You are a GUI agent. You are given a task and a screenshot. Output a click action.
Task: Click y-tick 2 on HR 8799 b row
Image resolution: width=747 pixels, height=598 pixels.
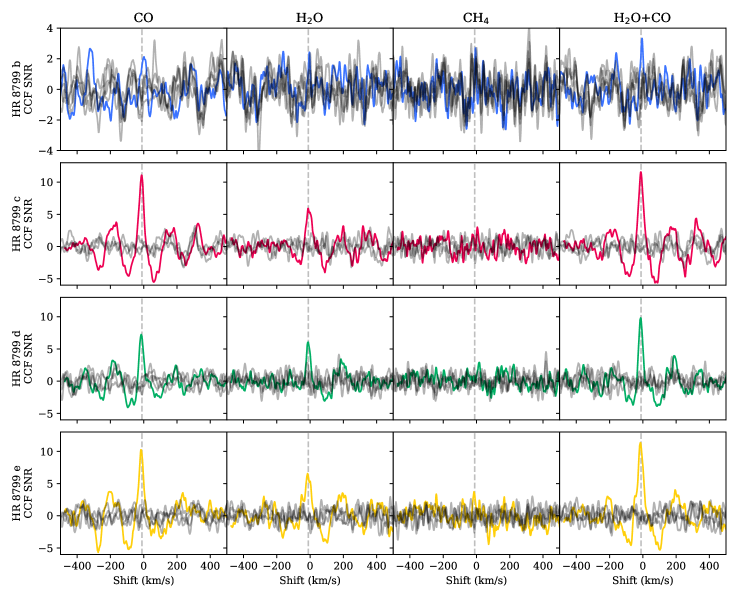pos(50,59)
